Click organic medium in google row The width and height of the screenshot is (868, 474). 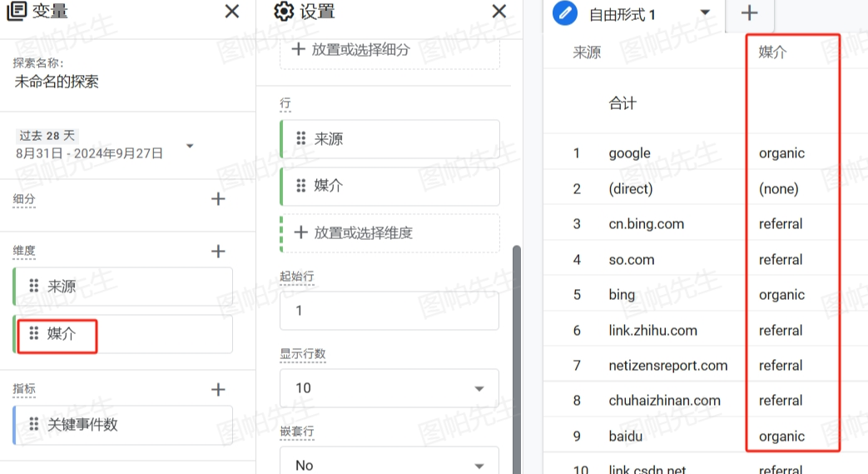point(781,153)
